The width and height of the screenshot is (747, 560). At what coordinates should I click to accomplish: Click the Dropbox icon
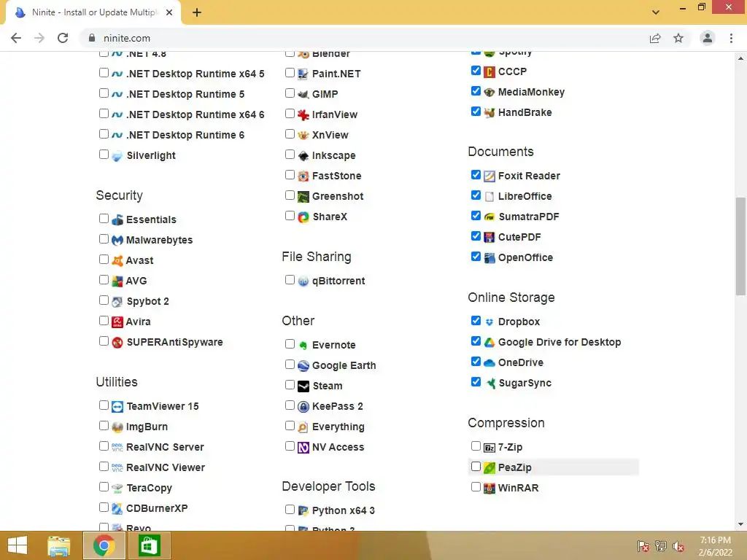tap(489, 322)
